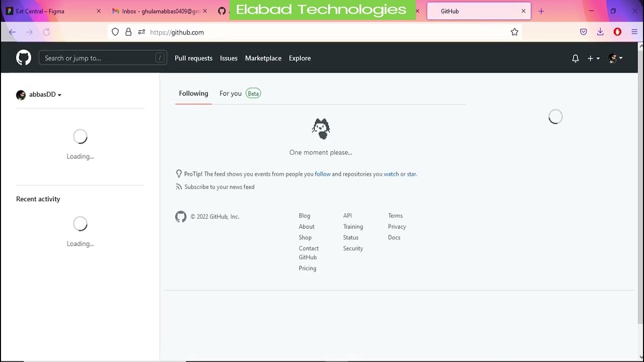Open Pull requests in the header
644x362 pixels.
pyautogui.click(x=193, y=58)
